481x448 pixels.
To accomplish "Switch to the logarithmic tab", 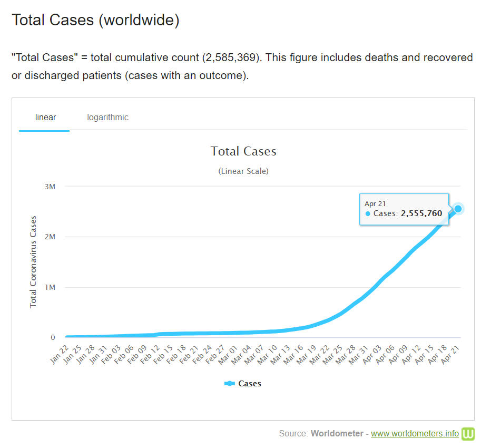I will (x=107, y=117).
